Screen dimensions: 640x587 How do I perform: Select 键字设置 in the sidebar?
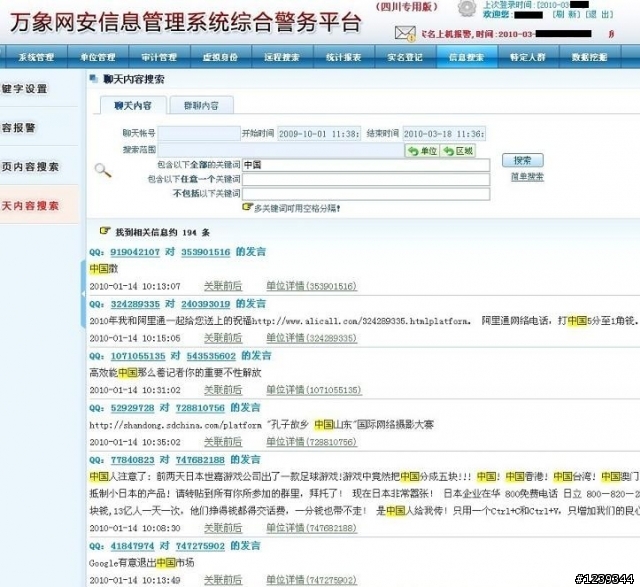click(x=24, y=89)
